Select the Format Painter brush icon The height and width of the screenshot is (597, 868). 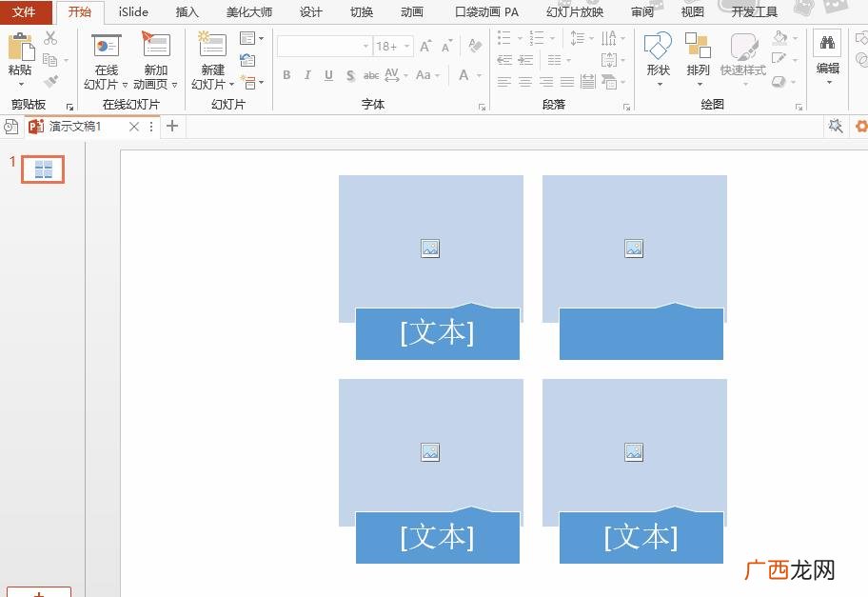51,82
